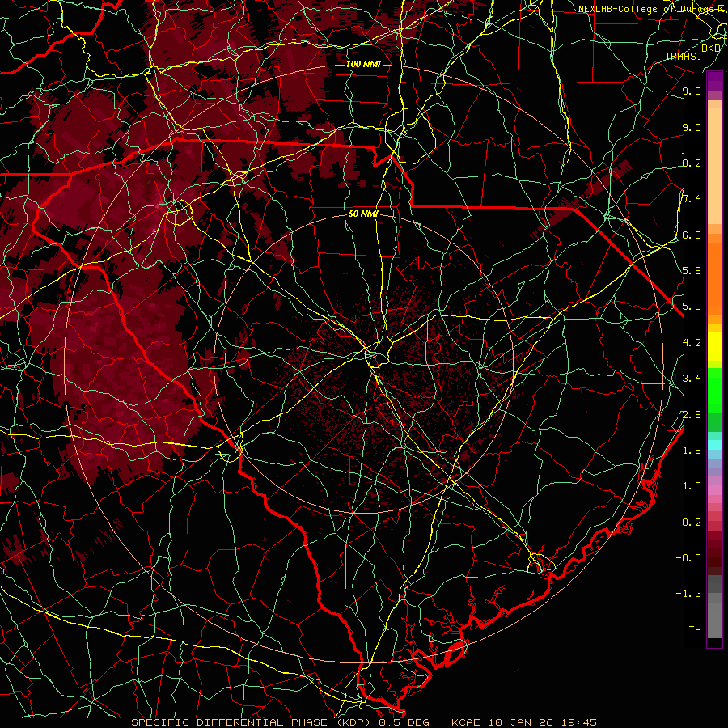Click the 1.0 value on the scale
Image resolution: width=728 pixels, height=728 pixels.
coord(692,486)
